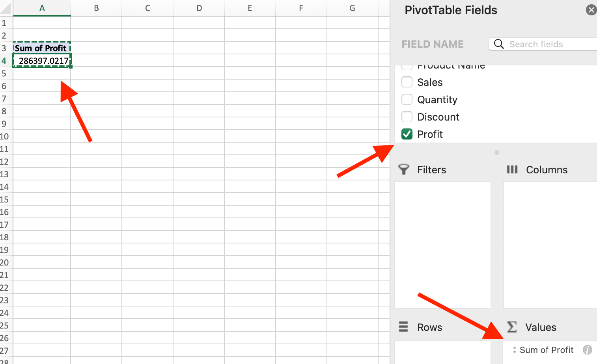Enable the Quantity field checkbox
597x364 pixels.
407,99
